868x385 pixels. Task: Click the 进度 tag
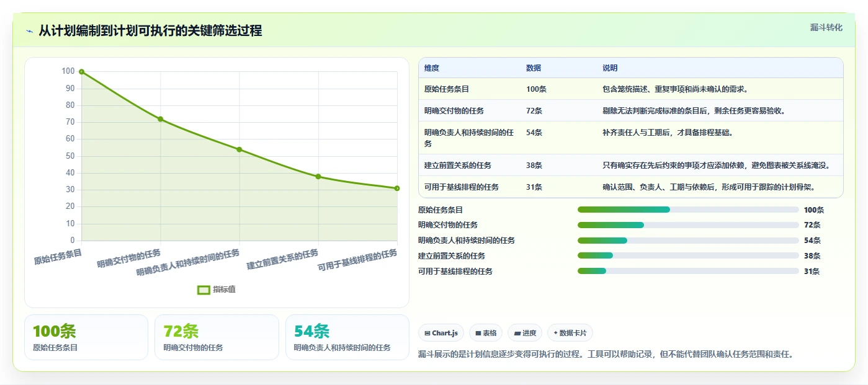pos(525,333)
